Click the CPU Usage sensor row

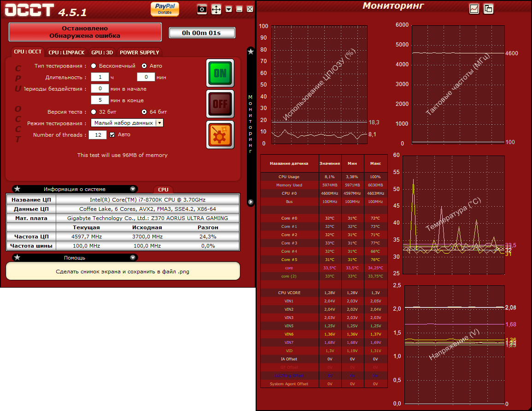point(324,177)
